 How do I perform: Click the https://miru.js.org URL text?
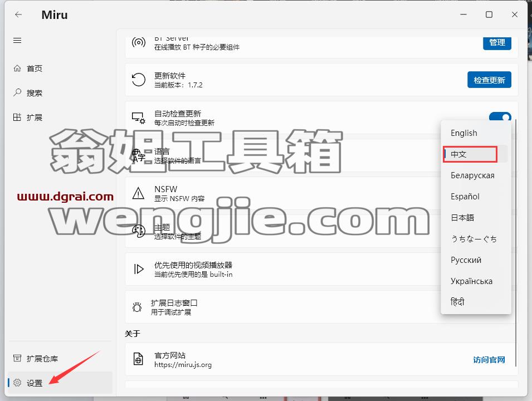[183, 365]
